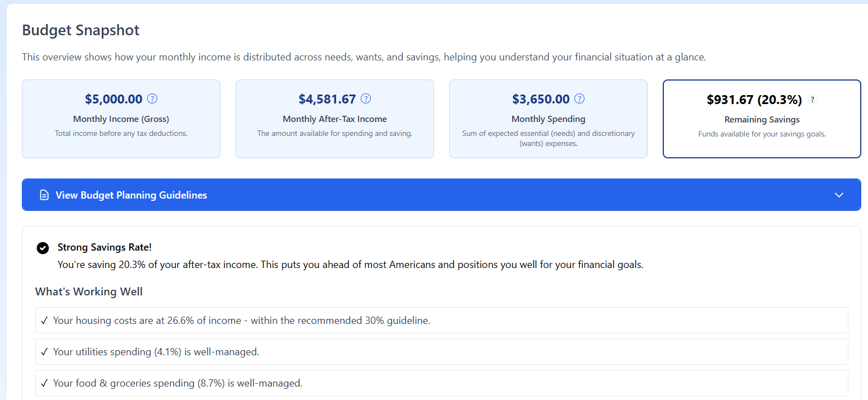Click the utilities spending 4.1% row
Screen dimensions: 868x400
(441, 352)
